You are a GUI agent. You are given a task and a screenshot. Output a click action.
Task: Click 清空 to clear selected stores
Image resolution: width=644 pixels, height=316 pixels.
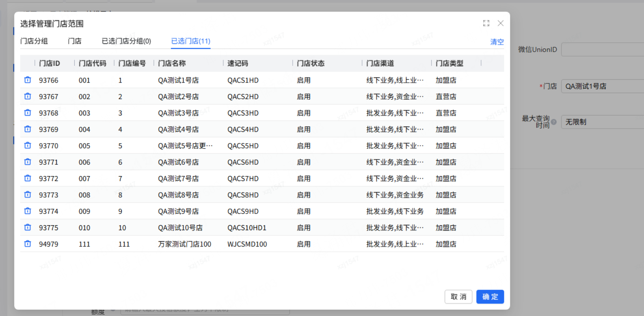497,42
